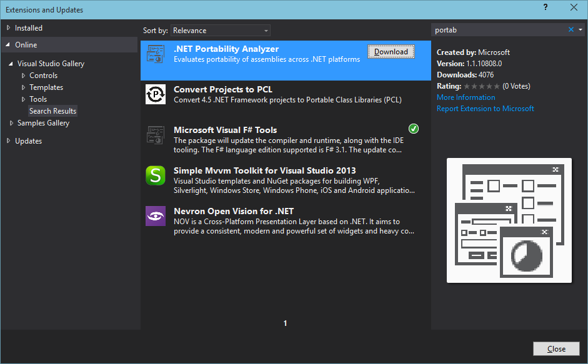Image resolution: width=588 pixels, height=364 pixels.
Task: Select Search Results in the tree
Action: click(x=52, y=111)
